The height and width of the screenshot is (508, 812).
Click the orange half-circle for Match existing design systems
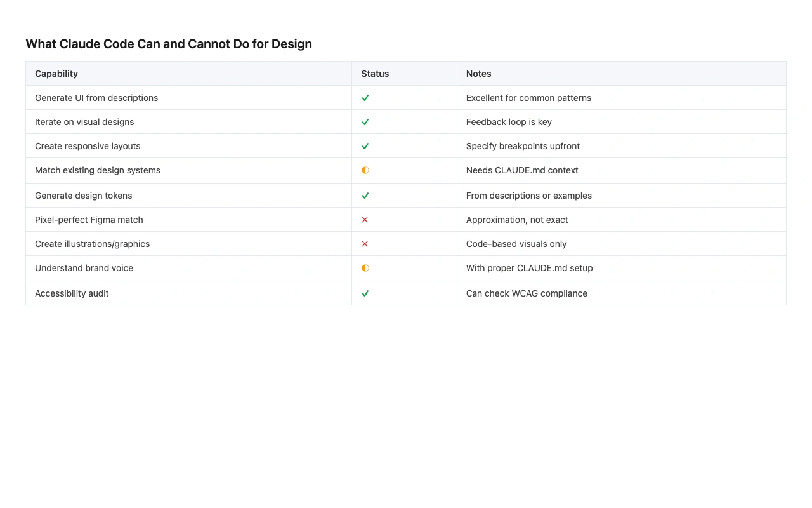[x=365, y=170]
